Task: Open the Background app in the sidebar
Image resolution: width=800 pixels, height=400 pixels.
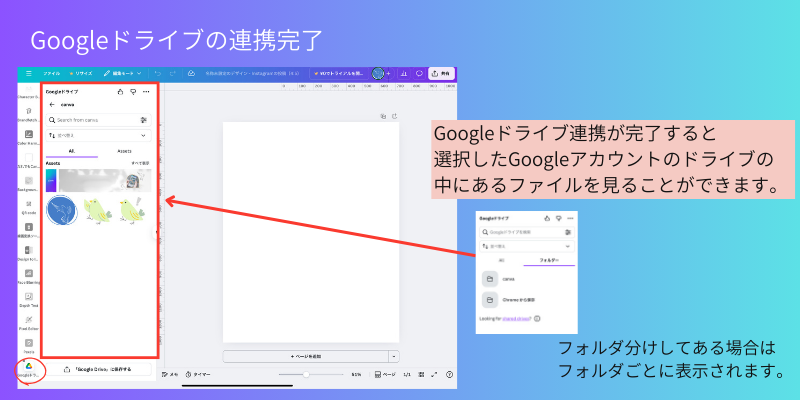Action: pyautogui.click(x=29, y=183)
